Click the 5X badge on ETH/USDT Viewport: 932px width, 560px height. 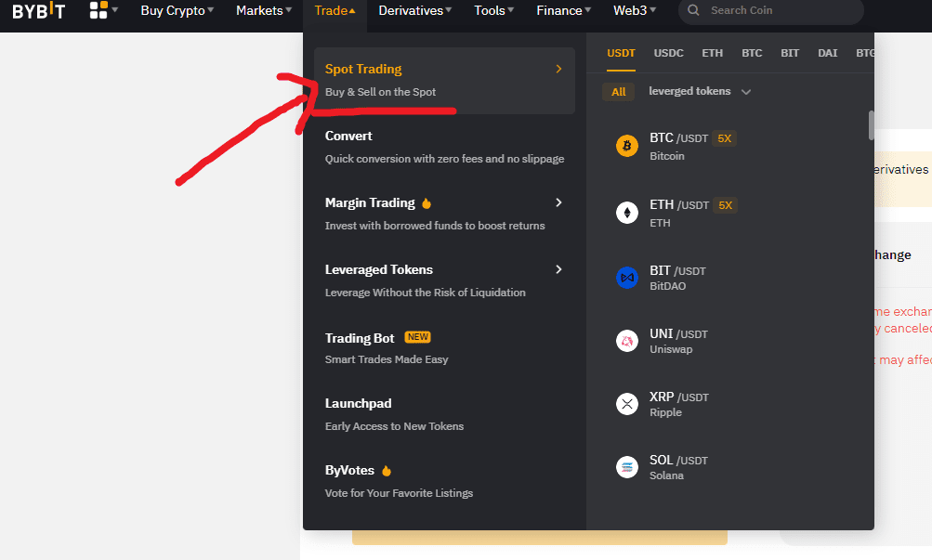pyautogui.click(x=725, y=205)
